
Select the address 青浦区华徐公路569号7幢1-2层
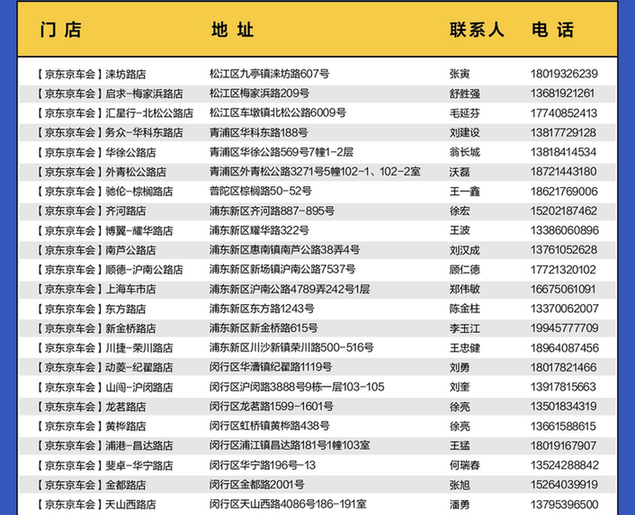click(281, 152)
